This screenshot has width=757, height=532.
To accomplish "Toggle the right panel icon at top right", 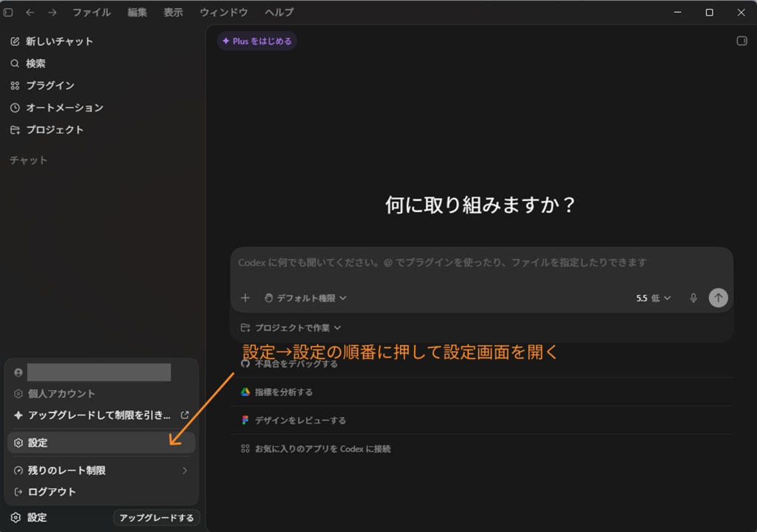I will pyautogui.click(x=741, y=41).
